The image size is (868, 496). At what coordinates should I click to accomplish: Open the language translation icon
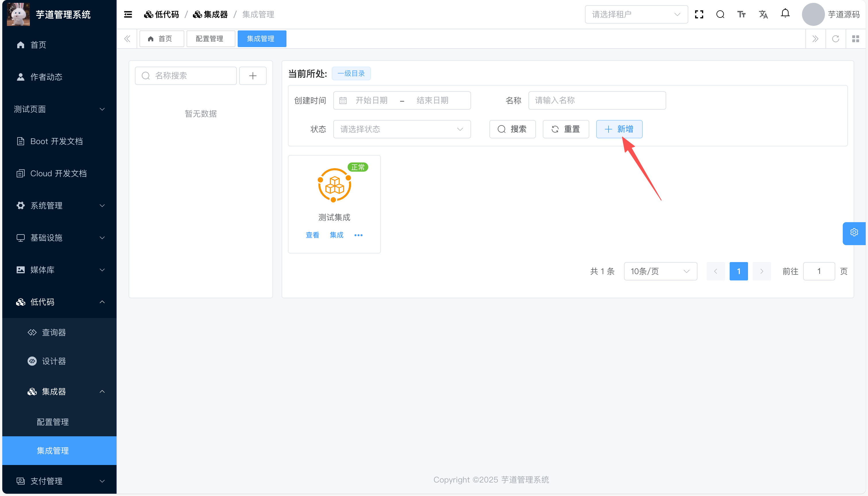(763, 14)
